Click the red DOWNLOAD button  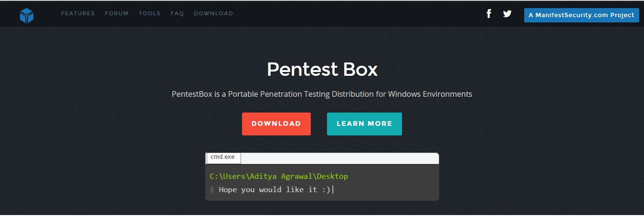click(x=276, y=124)
